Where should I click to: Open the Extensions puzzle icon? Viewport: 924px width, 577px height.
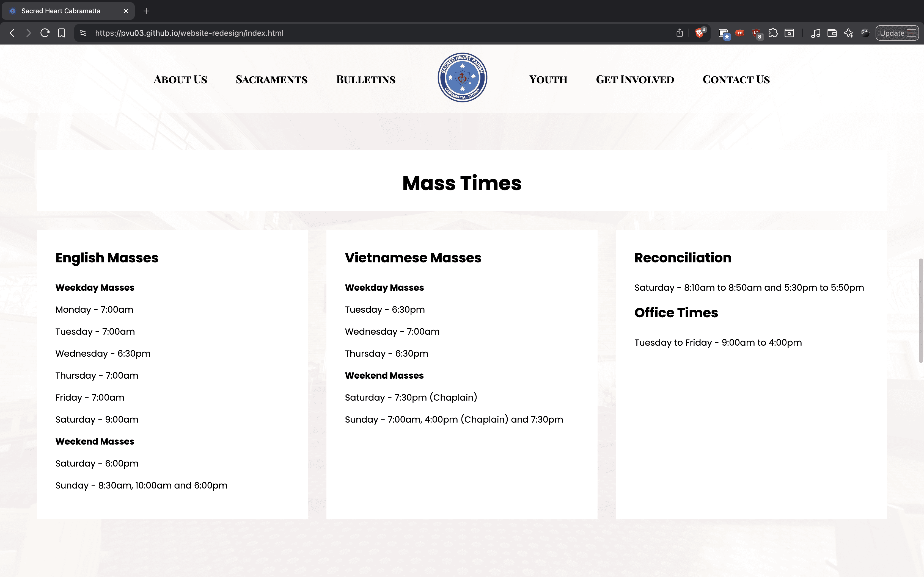coord(773,33)
